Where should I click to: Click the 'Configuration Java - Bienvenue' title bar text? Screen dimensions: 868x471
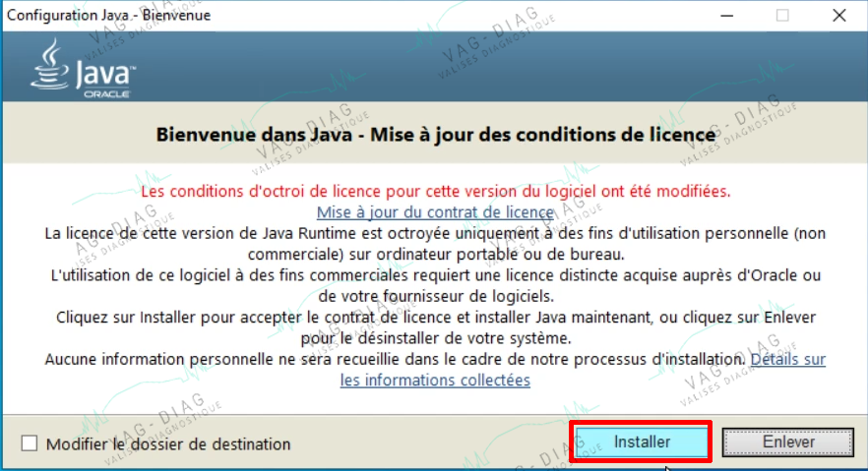click(x=108, y=15)
